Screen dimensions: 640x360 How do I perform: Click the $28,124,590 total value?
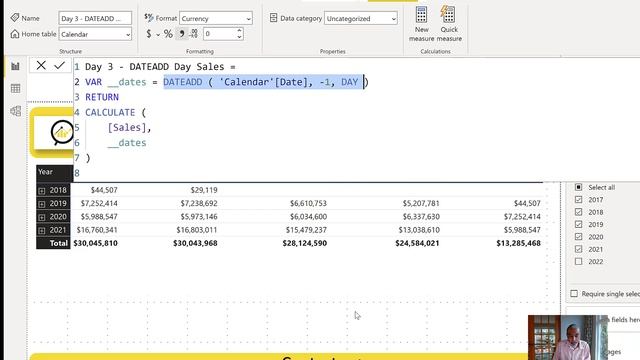(x=304, y=243)
